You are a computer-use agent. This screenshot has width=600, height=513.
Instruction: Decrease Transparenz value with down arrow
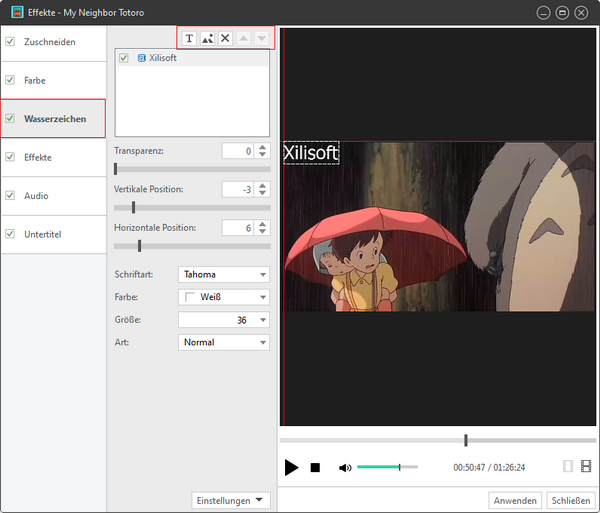(262, 154)
